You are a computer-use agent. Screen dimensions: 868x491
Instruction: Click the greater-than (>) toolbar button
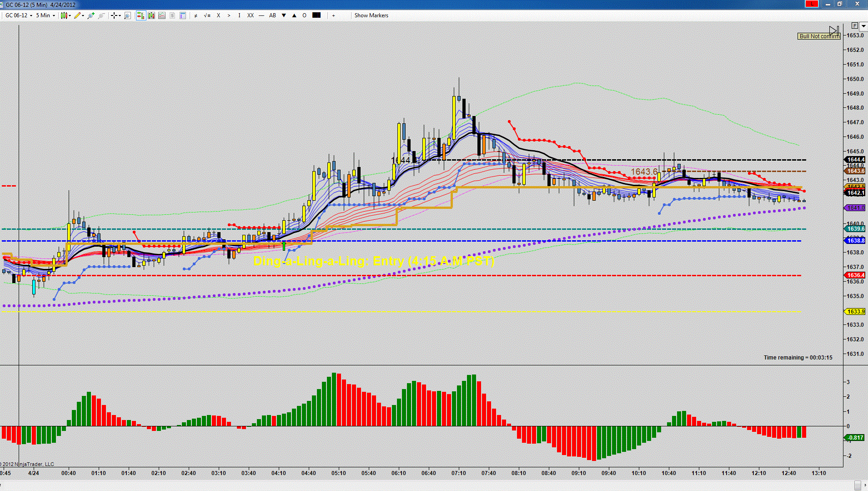(x=229, y=15)
